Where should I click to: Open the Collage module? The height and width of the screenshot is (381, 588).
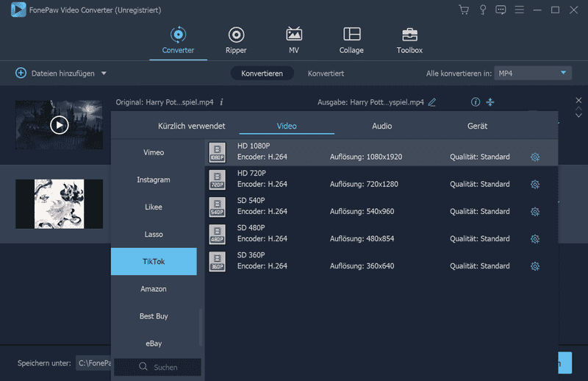[352, 41]
